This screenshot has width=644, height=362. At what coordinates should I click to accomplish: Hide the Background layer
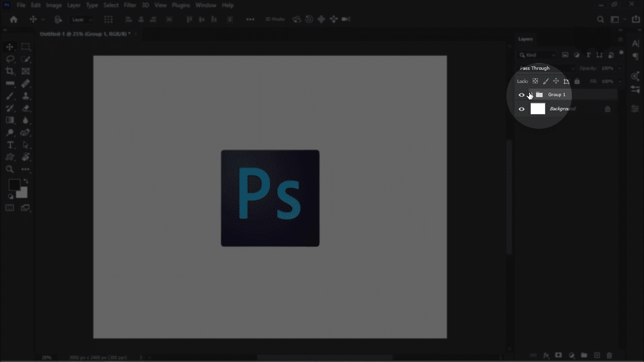(521, 109)
